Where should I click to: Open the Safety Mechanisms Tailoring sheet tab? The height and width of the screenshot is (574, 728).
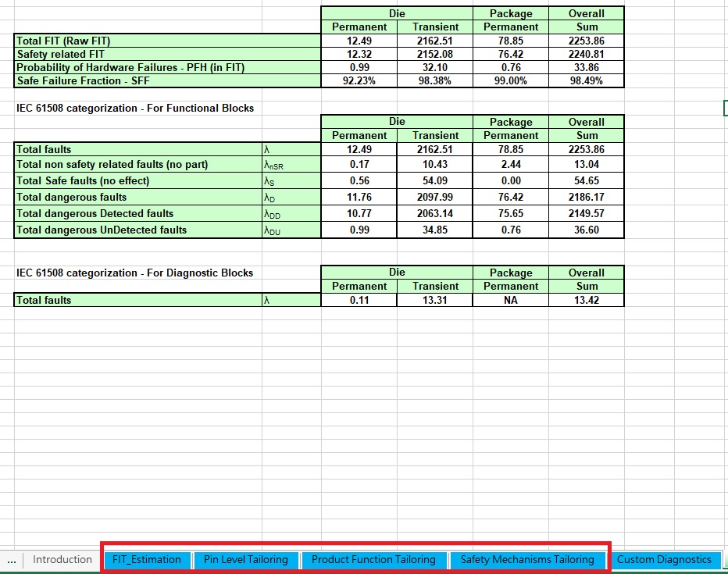coord(527,559)
